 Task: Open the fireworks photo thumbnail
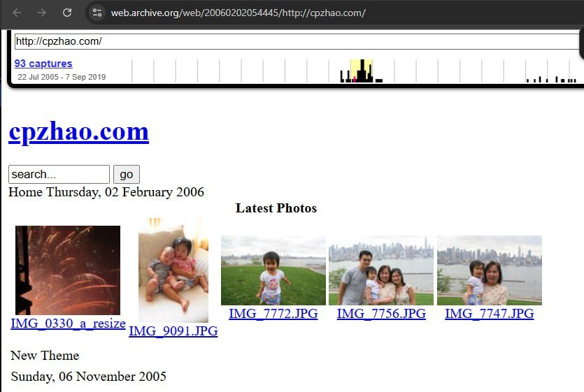[68, 270]
